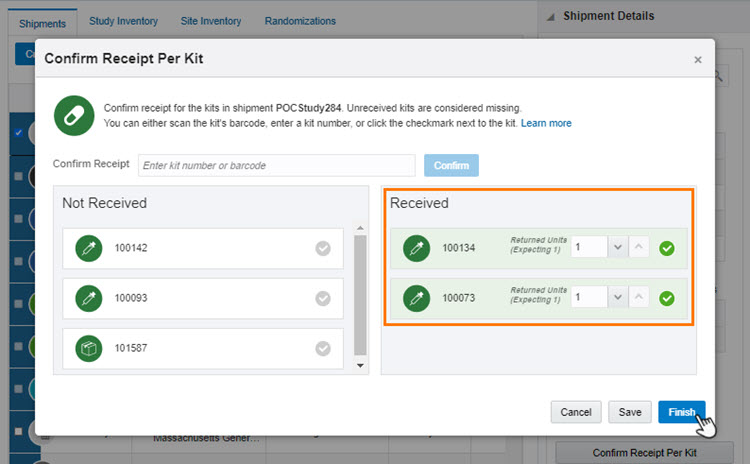Mark kit 100142 as received with checkmark
The width and height of the screenshot is (750, 464).
click(x=323, y=248)
